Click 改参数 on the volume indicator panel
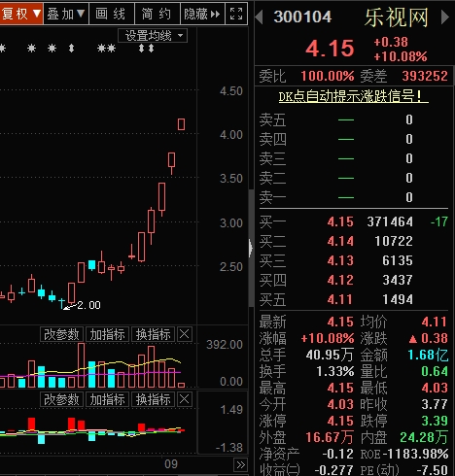 coord(61,334)
